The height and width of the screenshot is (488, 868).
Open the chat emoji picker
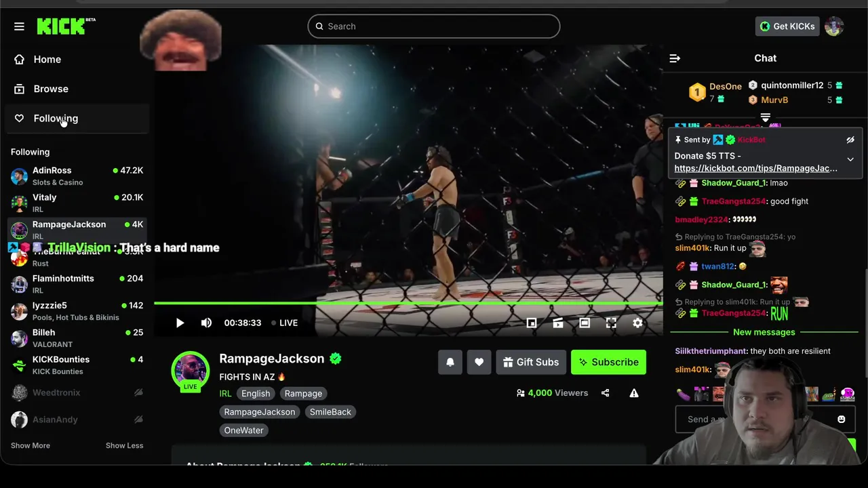[x=842, y=420]
